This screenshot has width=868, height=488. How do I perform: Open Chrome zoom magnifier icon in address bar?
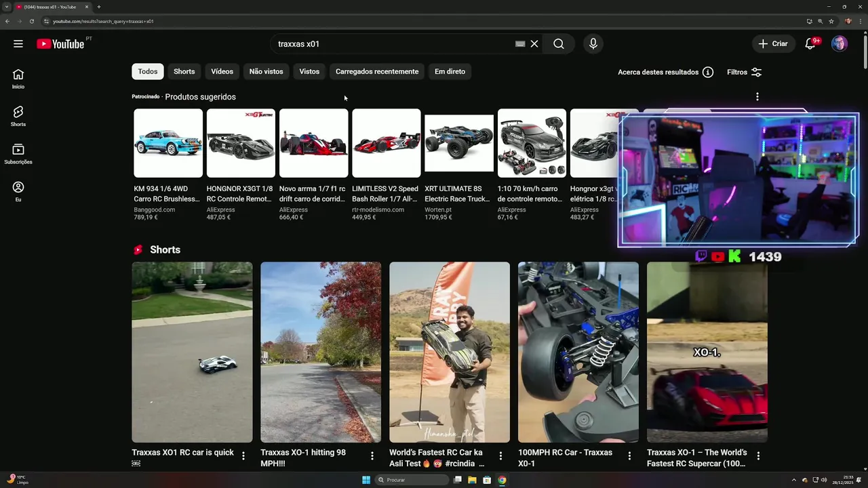pyautogui.click(x=820, y=21)
